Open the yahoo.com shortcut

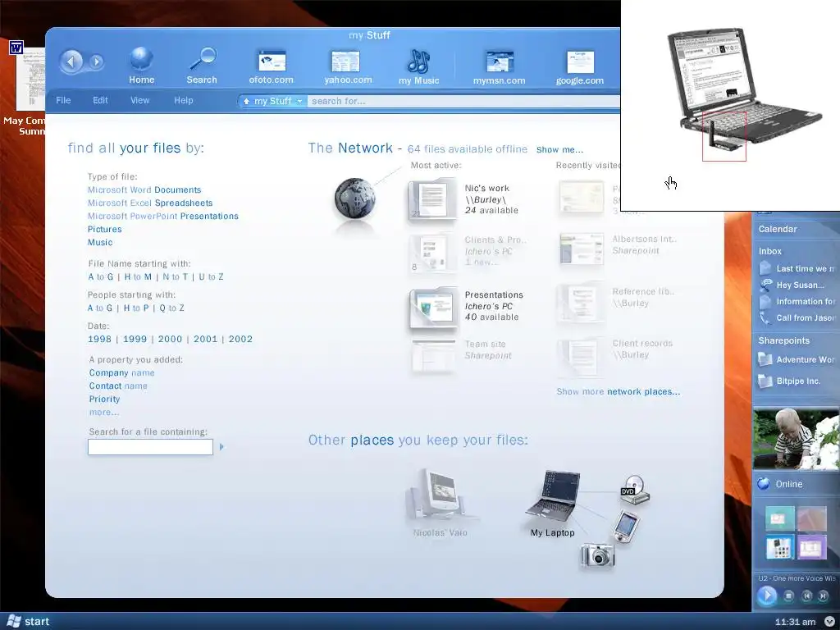coord(348,67)
